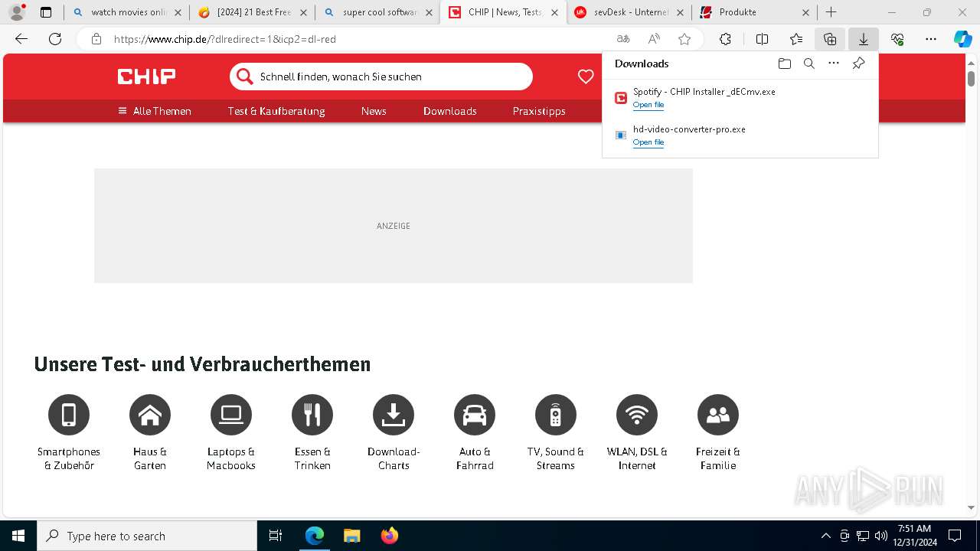The image size is (980, 551).
Task: Add page to favorites star icon
Action: 684,39
